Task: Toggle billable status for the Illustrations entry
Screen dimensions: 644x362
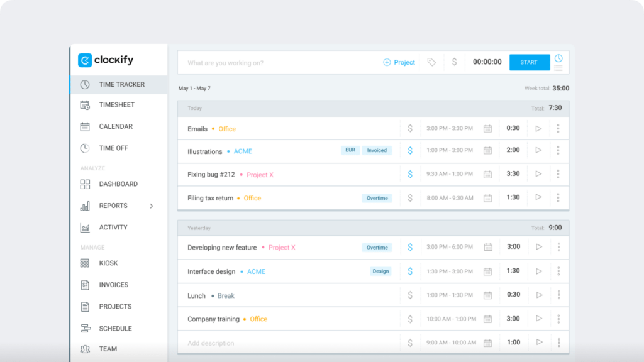Action: (x=410, y=150)
